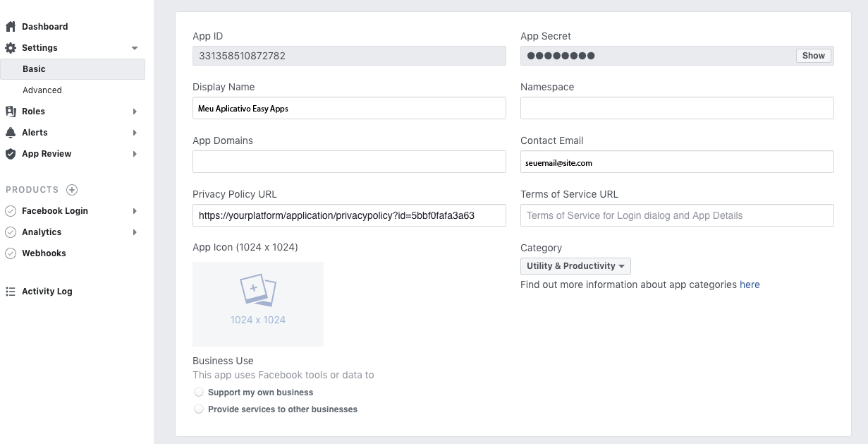Click the PRODUCTS section heading
The height and width of the screenshot is (444, 868).
point(32,190)
